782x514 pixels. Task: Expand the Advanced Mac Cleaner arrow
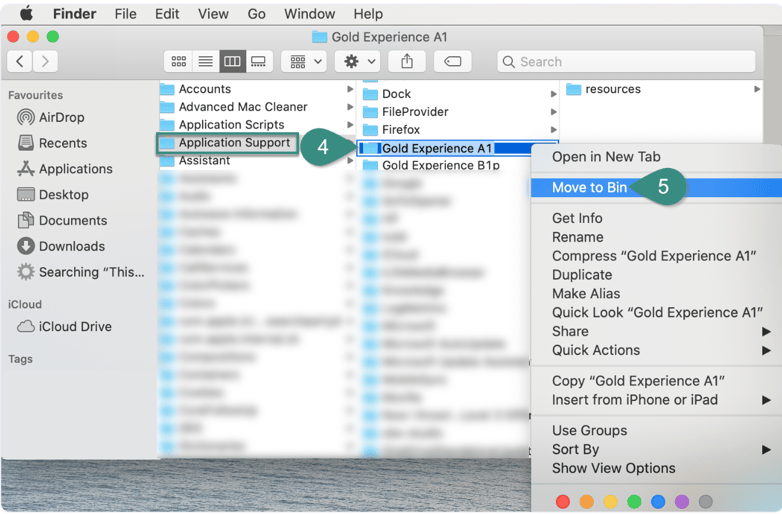pos(350,107)
